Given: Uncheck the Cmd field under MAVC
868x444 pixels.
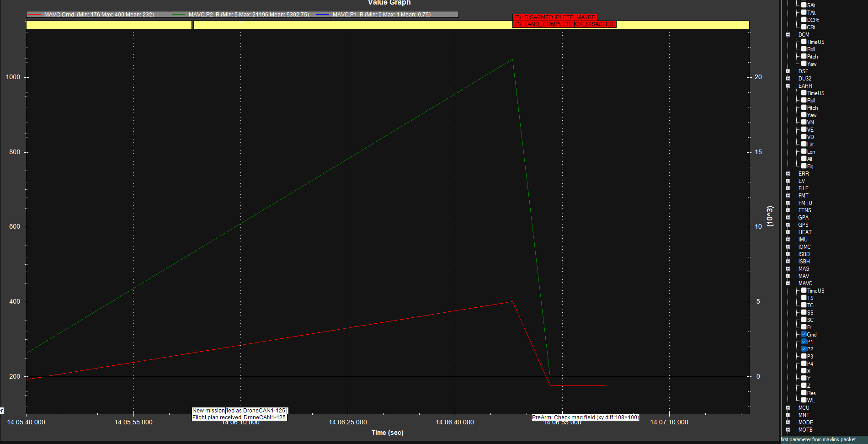Looking at the screenshot, I should tap(804, 335).
